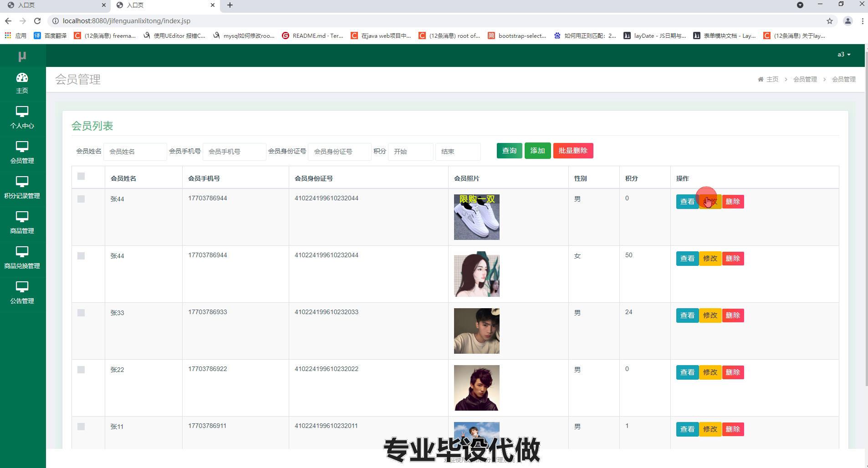Click the phone number 17703786933
The height and width of the screenshot is (468, 868).
point(208,312)
